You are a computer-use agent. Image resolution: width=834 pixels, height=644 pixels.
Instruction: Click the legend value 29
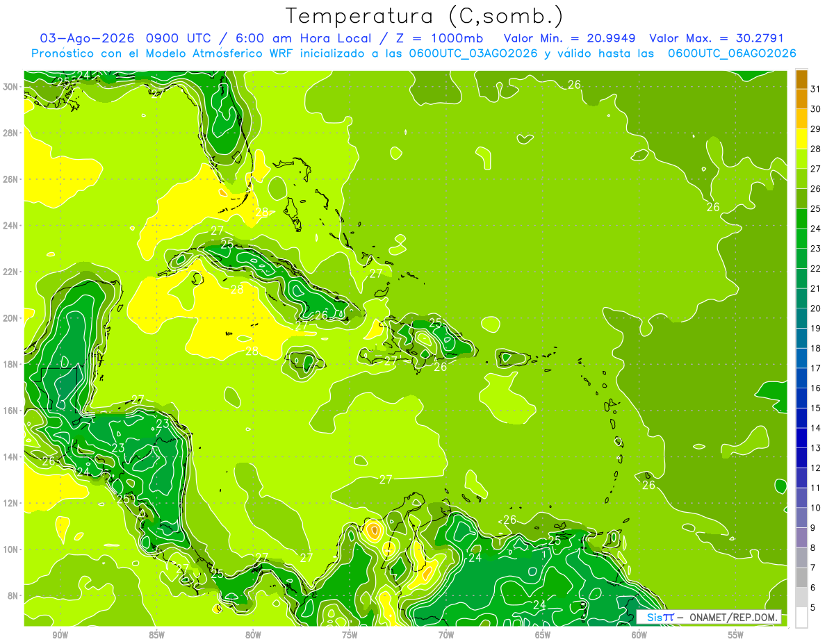coord(816,129)
